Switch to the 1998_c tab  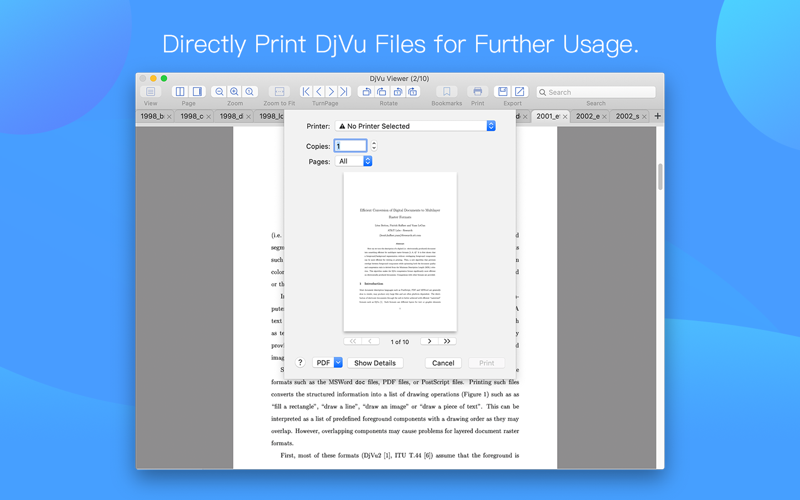[192, 116]
